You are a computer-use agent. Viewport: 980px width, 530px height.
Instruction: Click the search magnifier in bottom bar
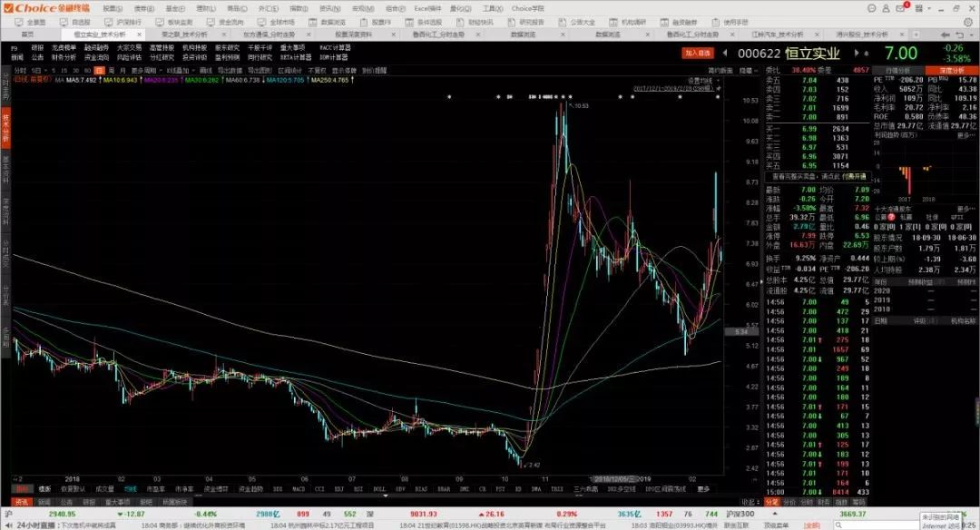[839, 525]
